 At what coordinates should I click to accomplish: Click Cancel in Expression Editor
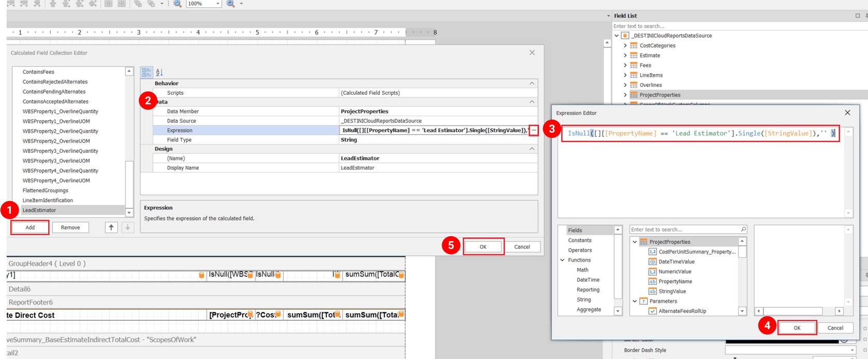click(835, 328)
